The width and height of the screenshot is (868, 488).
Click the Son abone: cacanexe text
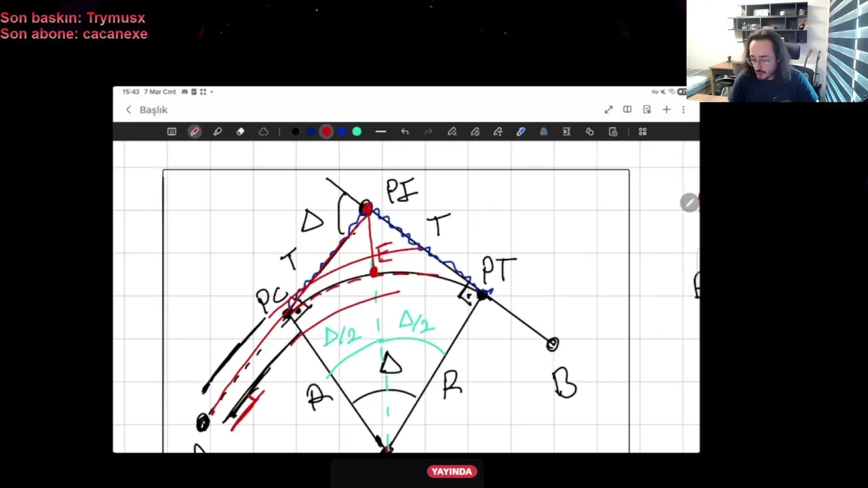(74, 34)
